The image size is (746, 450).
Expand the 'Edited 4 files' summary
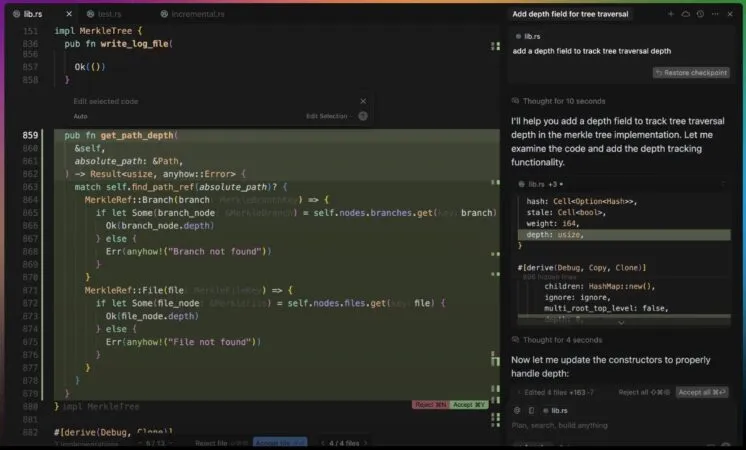point(555,392)
